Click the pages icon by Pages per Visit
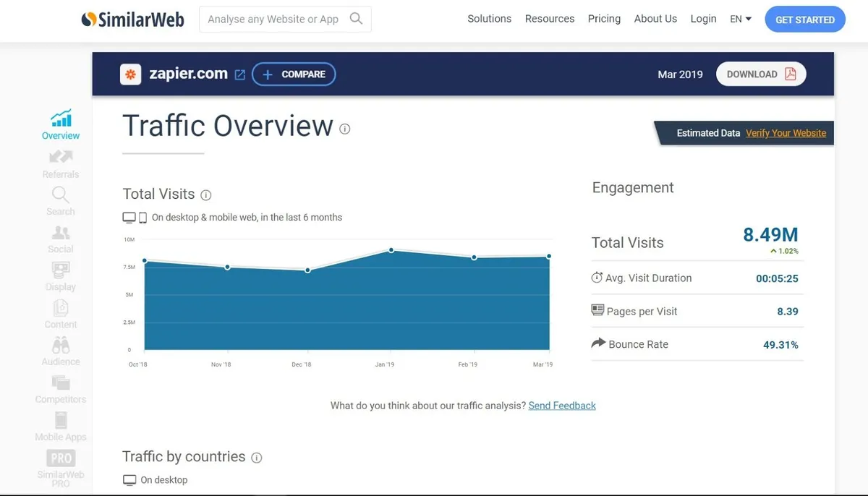Viewport: 868px width, 496px height. (597, 310)
